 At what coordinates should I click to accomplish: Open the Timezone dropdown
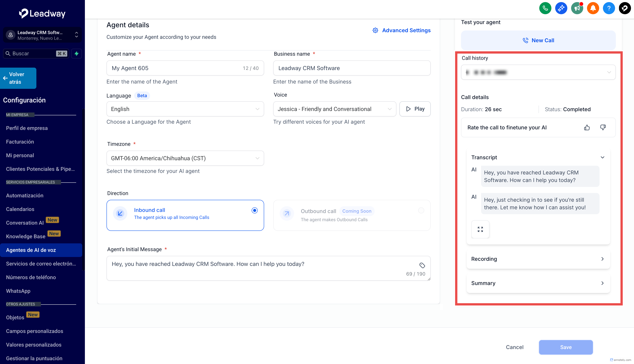185,158
